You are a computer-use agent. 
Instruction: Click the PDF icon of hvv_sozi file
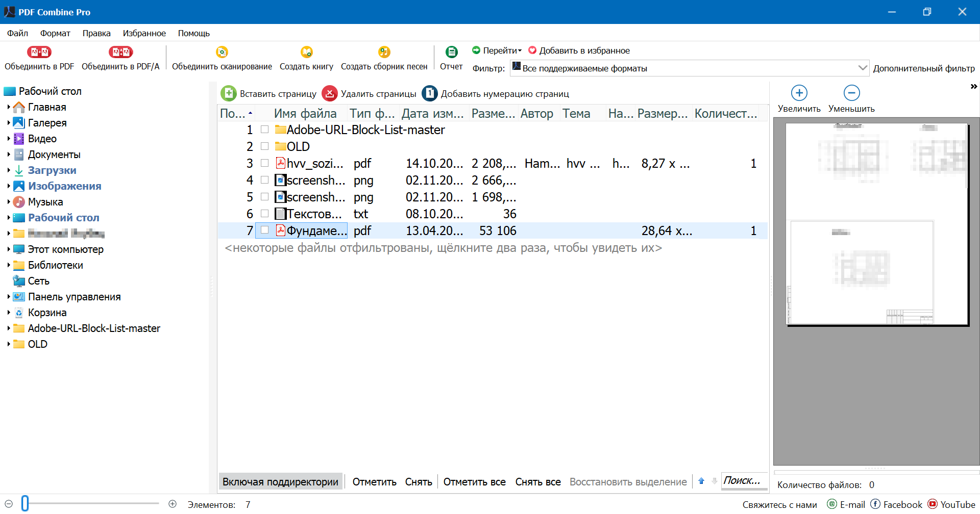point(280,163)
